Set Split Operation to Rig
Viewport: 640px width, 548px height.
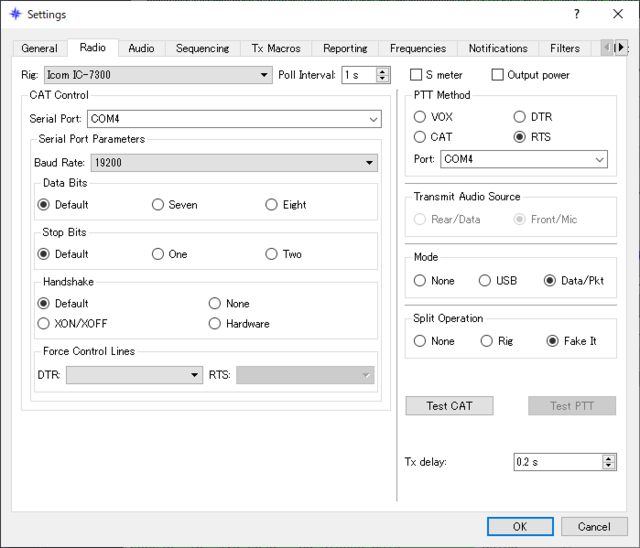486,341
